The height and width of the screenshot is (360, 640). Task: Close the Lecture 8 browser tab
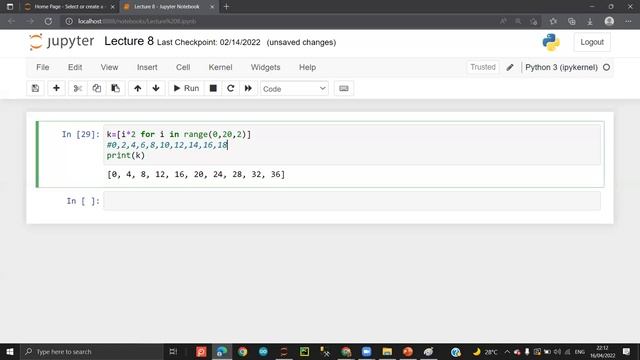point(212,7)
